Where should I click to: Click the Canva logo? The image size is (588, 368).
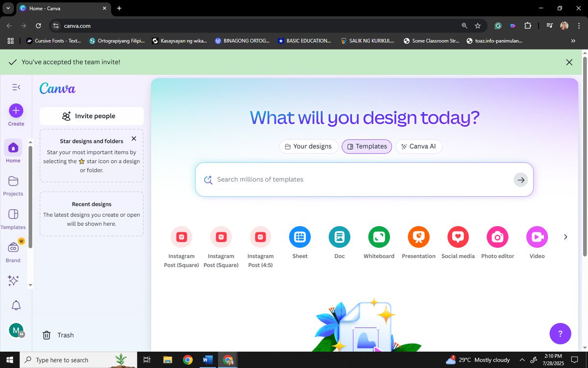[x=57, y=88]
